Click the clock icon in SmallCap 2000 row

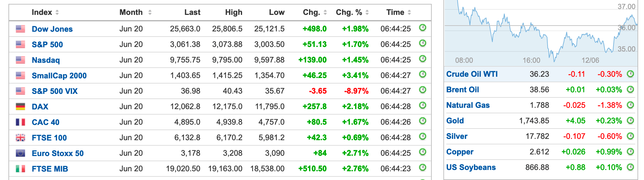click(423, 74)
